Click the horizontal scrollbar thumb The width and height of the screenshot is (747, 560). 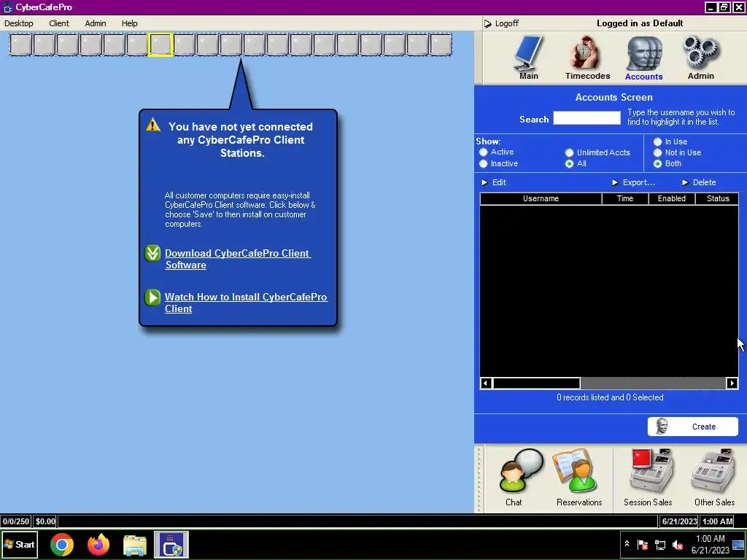(536, 383)
